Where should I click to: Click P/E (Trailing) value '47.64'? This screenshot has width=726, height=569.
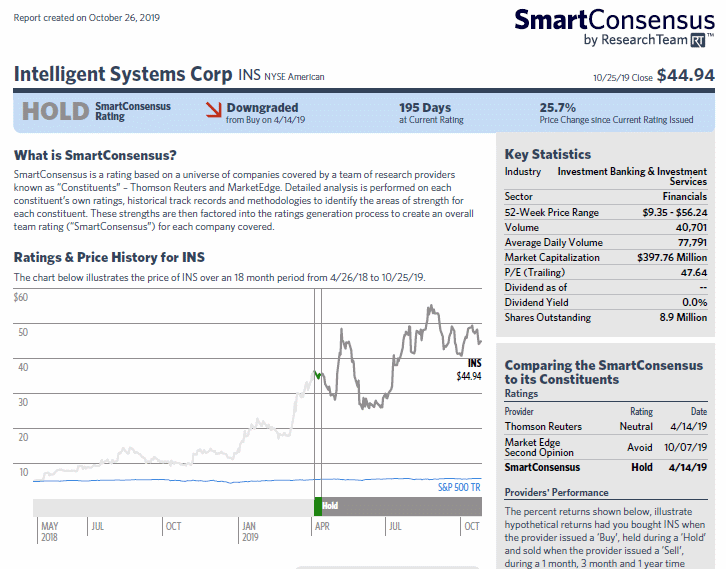(x=694, y=272)
